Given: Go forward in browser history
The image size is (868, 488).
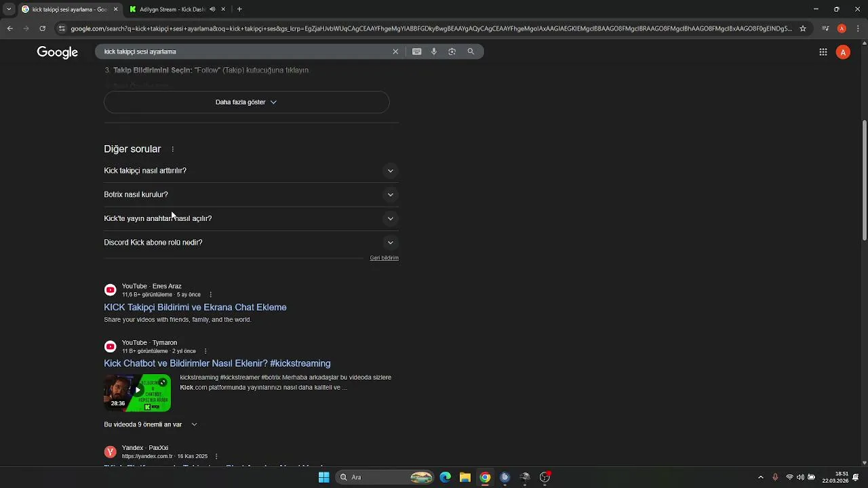Looking at the screenshot, I should 26,28.
